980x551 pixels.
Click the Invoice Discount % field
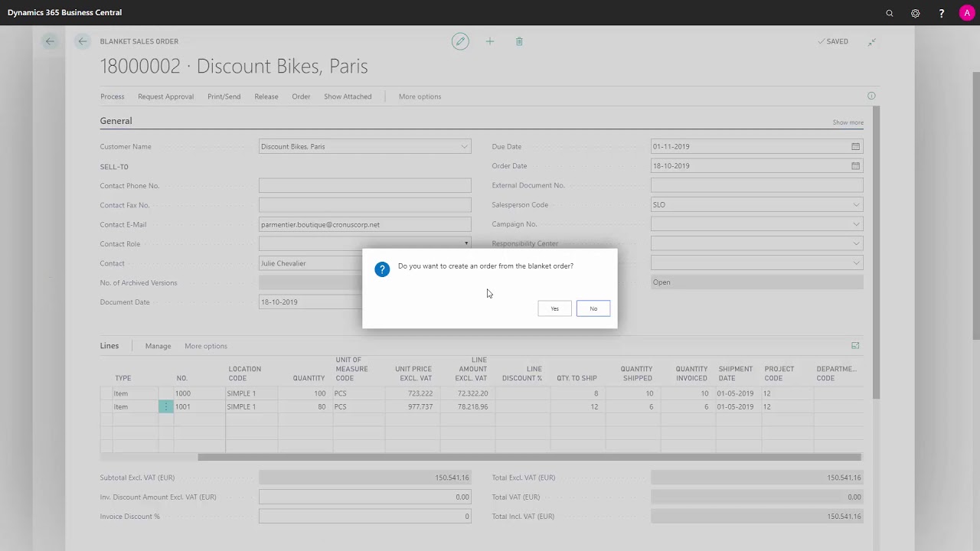point(364,517)
